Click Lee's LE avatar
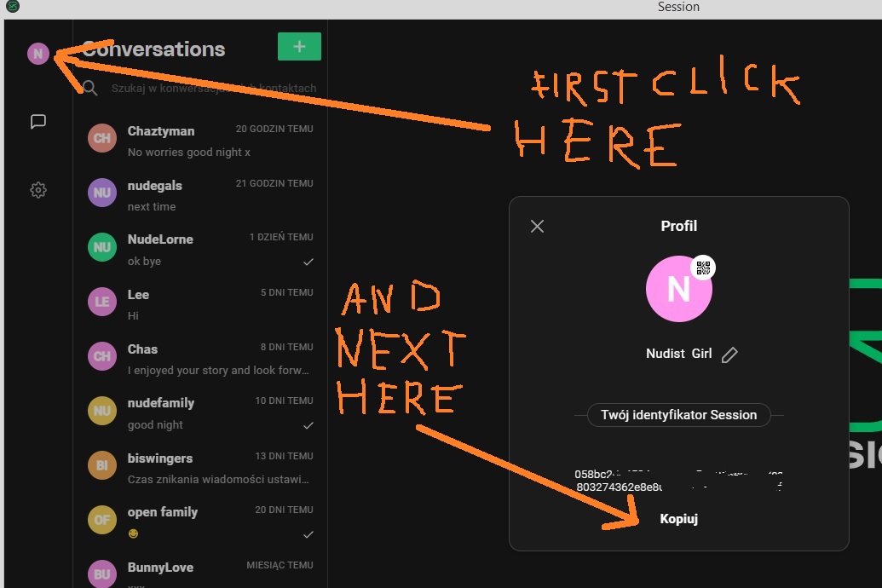This screenshot has width=882, height=588. [x=101, y=302]
